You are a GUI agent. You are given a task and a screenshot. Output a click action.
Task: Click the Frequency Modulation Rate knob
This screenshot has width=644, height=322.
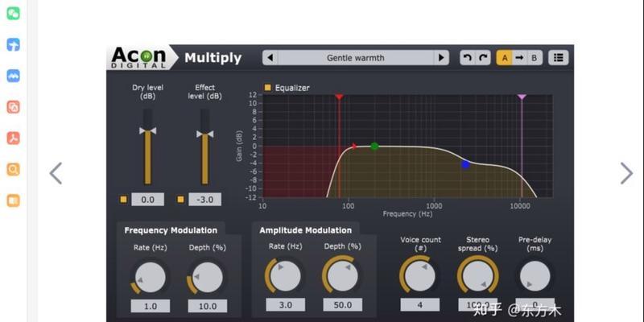pos(150,277)
